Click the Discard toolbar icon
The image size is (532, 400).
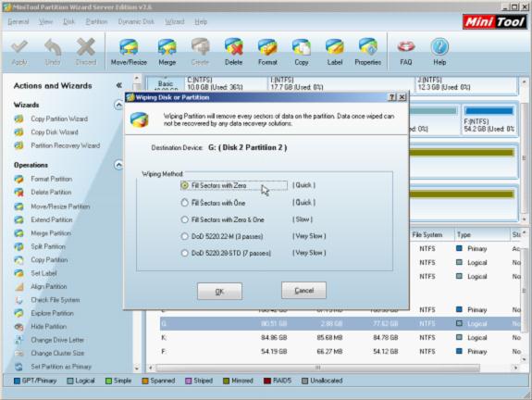[x=86, y=52]
